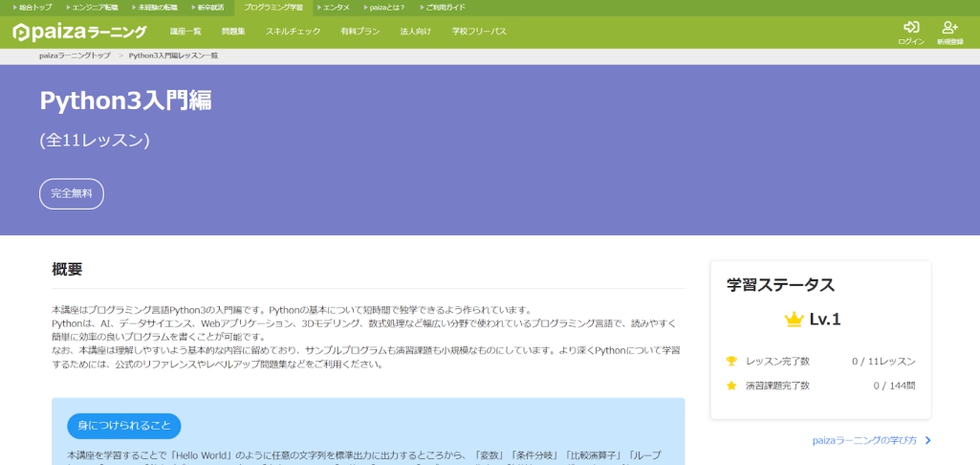Open paizaラーニングの学び方 link

(865, 440)
